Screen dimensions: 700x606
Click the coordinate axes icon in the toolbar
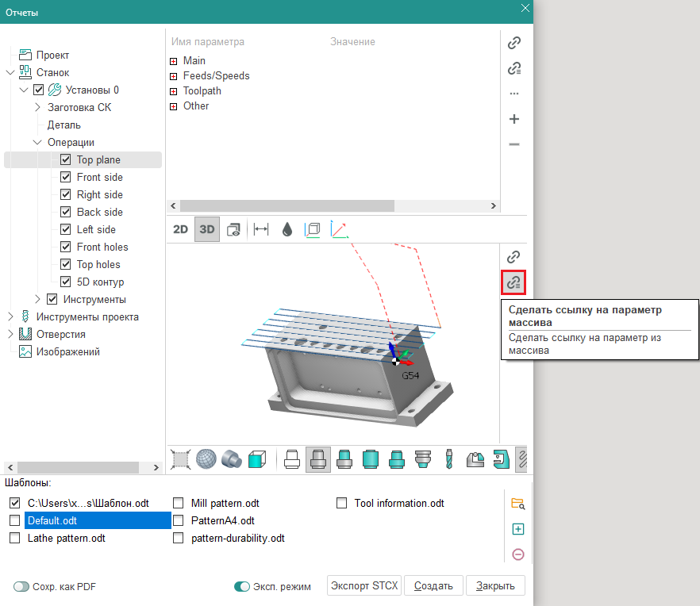tap(339, 229)
